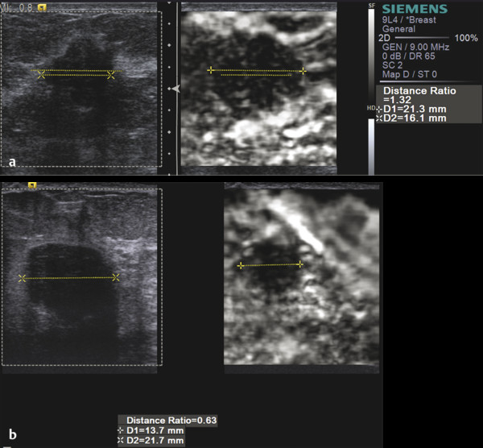
Task: Click yellow orientation marker above panel a image
Action: pos(41,7)
